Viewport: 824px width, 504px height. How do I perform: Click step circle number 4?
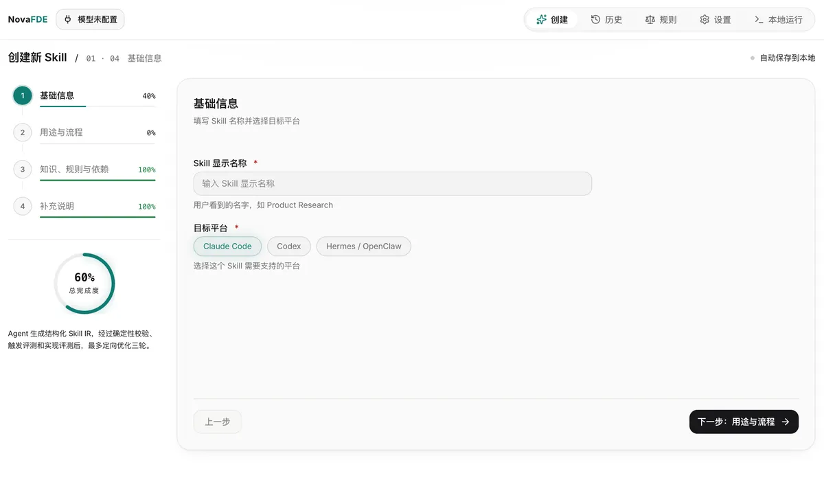23,206
